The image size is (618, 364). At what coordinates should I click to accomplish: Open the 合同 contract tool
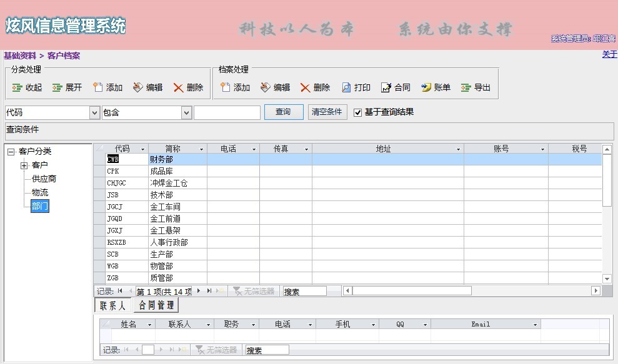[x=396, y=87]
